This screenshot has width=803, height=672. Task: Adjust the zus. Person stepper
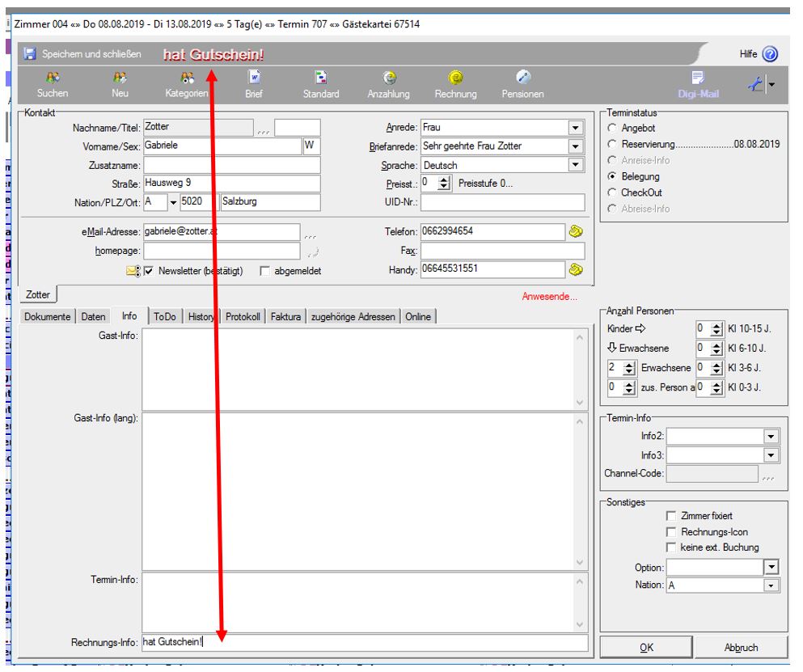click(x=629, y=387)
